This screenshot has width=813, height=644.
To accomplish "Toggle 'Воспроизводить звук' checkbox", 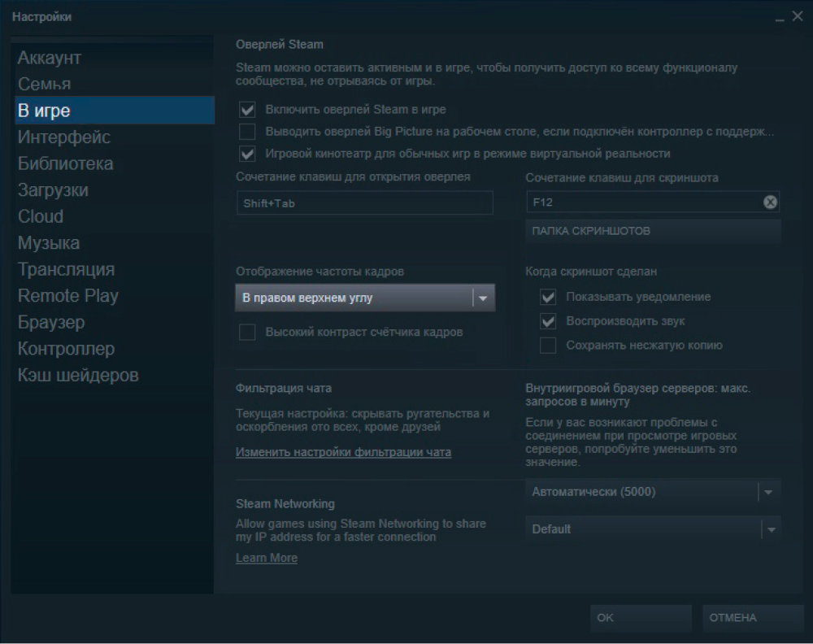I will coord(548,321).
